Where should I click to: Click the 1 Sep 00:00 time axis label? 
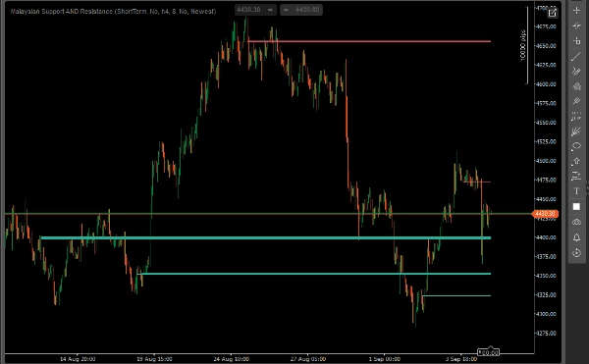tap(385, 359)
